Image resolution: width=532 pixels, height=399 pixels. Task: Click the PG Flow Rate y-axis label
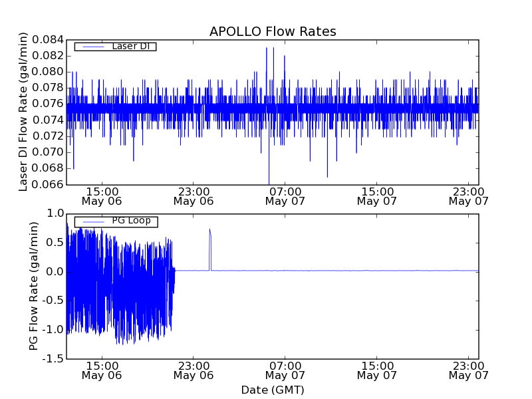click(x=33, y=286)
